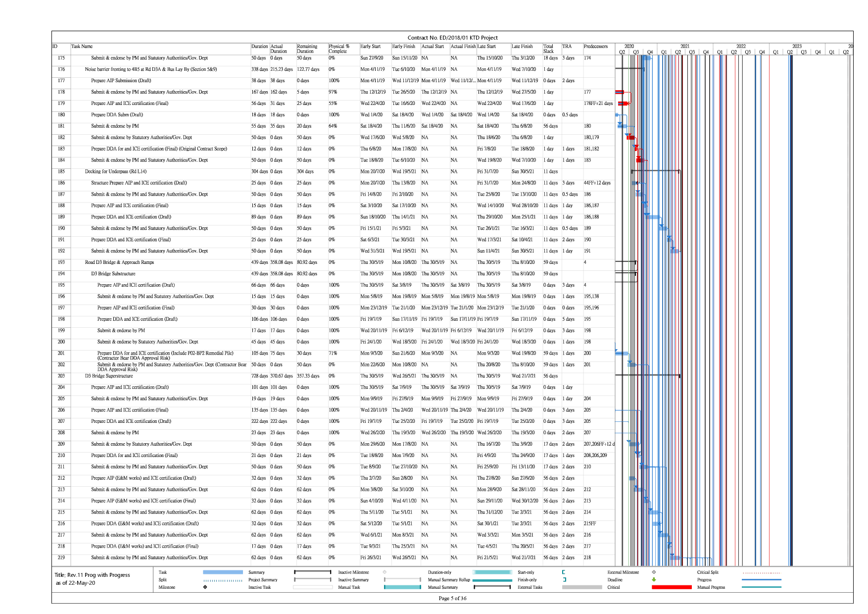Image resolution: width=868 pixels, height=614 pixels.
Task: Click the red critical bar for task 178
Action: (619, 92)
